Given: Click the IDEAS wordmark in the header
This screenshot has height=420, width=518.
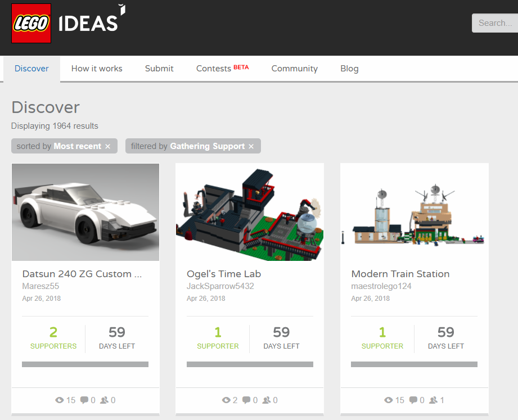Looking at the screenshot, I should (x=92, y=19).
